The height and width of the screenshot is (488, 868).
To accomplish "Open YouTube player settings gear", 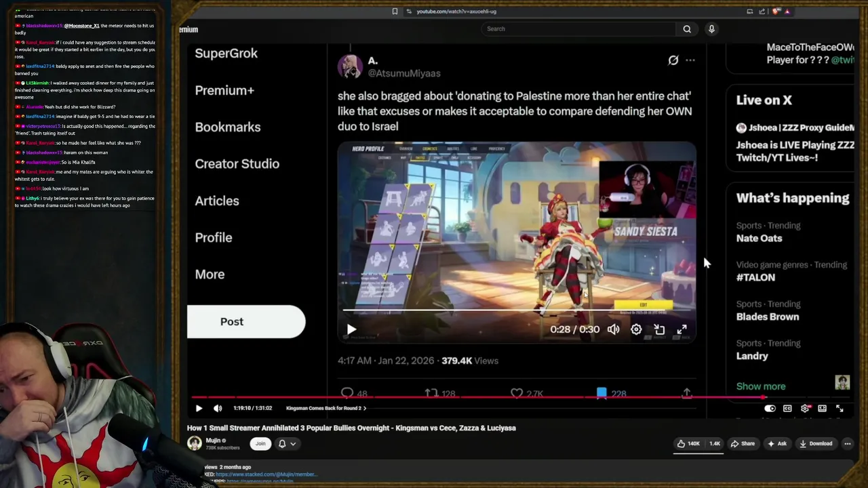I will click(x=805, y=409).
